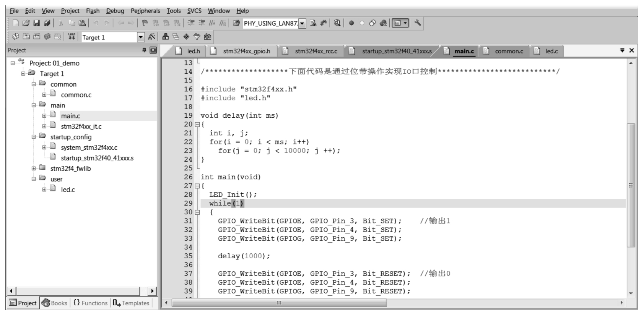Open Manage Run-Time Environment diamond icon
644x316 pixels.
(186, 37)
